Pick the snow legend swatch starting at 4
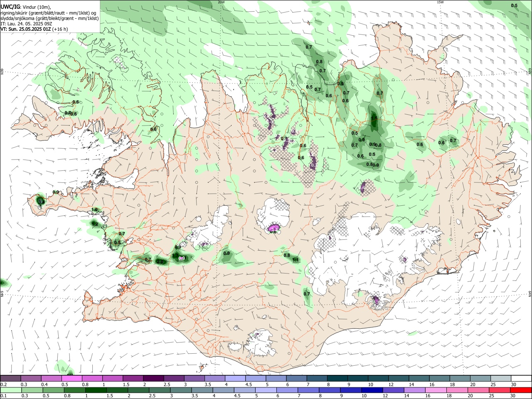 coord(235,378)
